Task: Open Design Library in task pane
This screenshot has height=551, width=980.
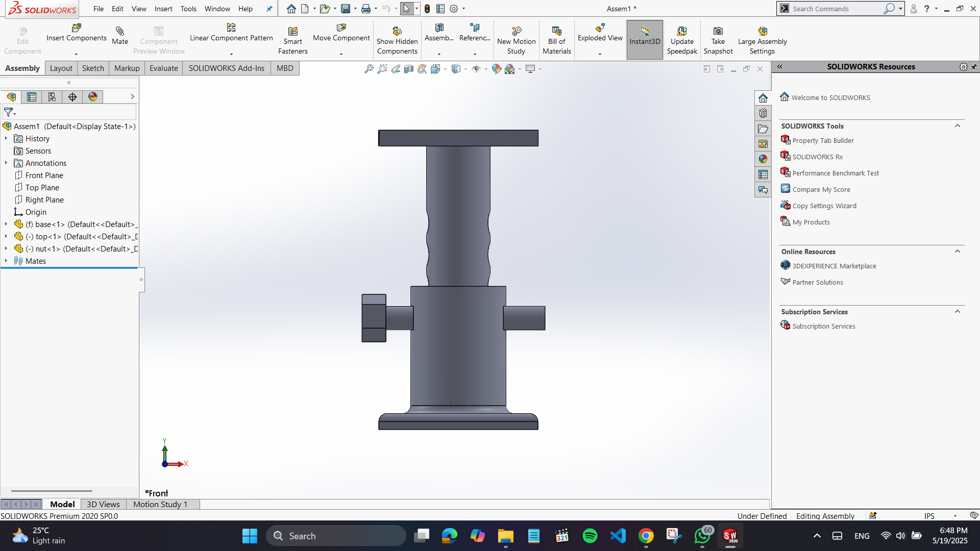Action: point(763,113)
